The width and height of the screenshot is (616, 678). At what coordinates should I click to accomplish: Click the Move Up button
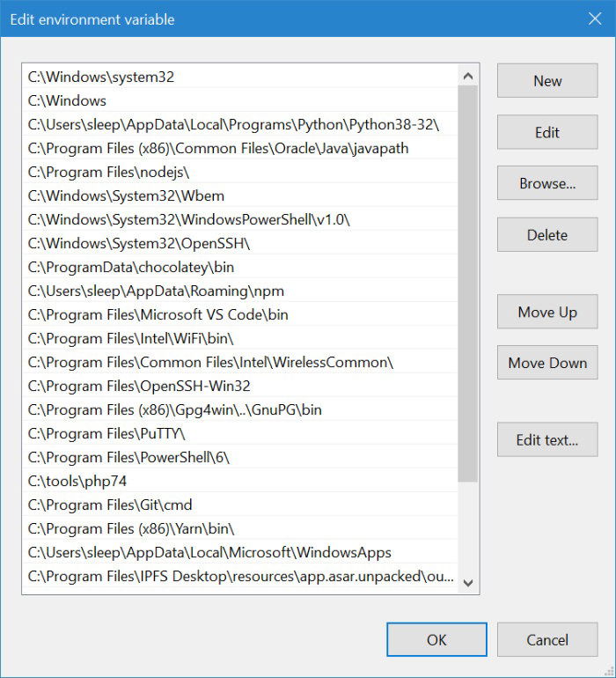[x=547, y=312]
